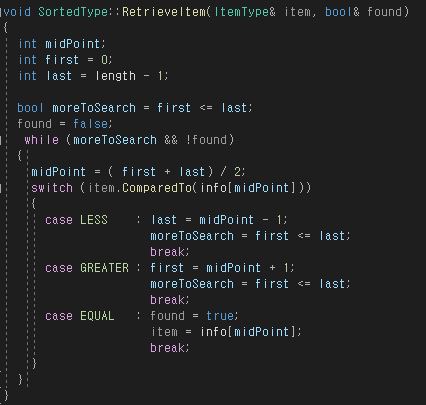Click the false literal
This screenshot has height=405, width=426.
[x=91, y=124]
